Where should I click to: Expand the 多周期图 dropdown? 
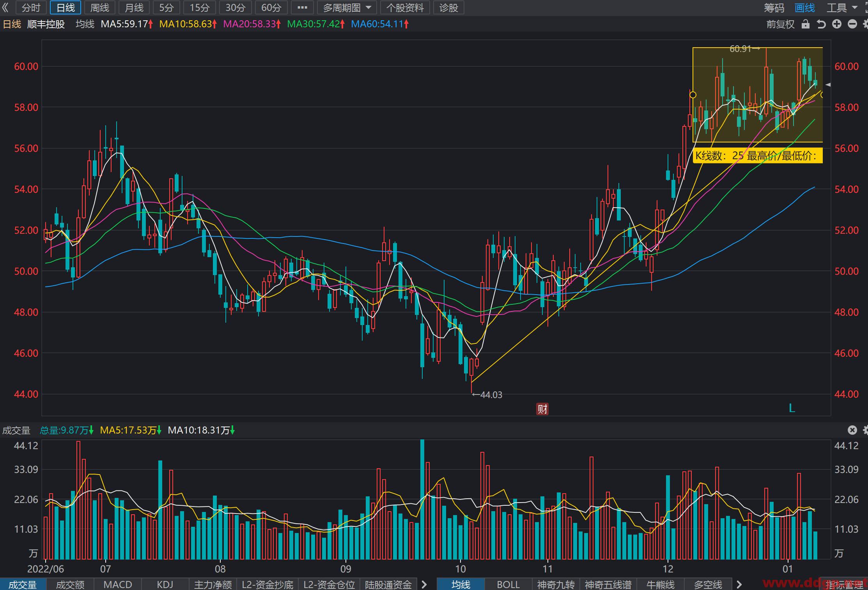point(347,7)
